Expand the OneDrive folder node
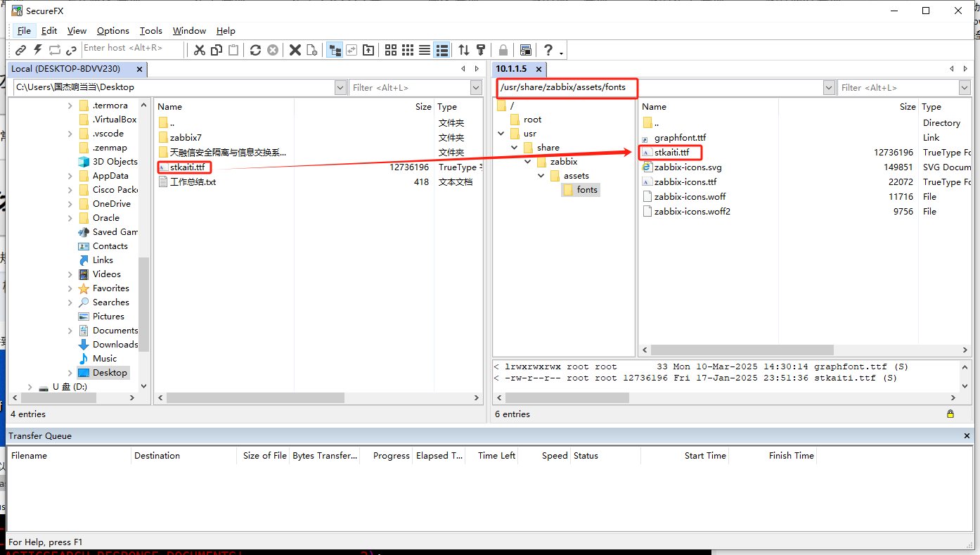 coord(70,204)
